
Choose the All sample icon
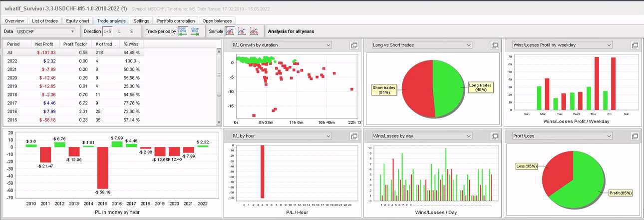coord(230,31)
